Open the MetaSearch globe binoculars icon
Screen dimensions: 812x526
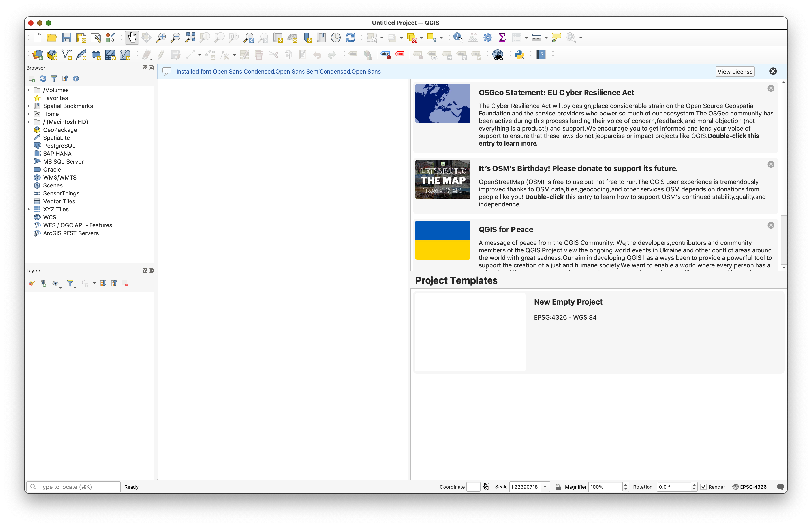tap(498, 55)
